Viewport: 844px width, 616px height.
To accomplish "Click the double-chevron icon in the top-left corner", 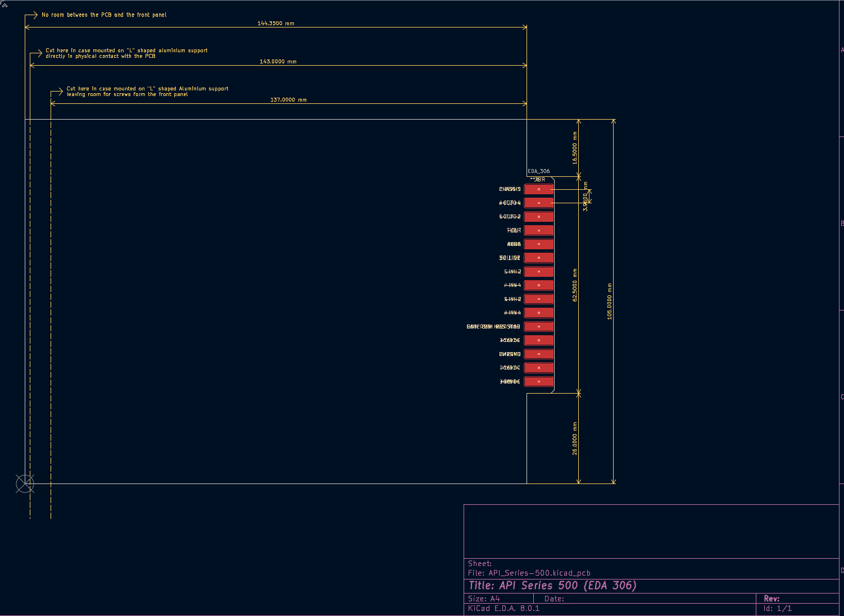I will point(4,4).
